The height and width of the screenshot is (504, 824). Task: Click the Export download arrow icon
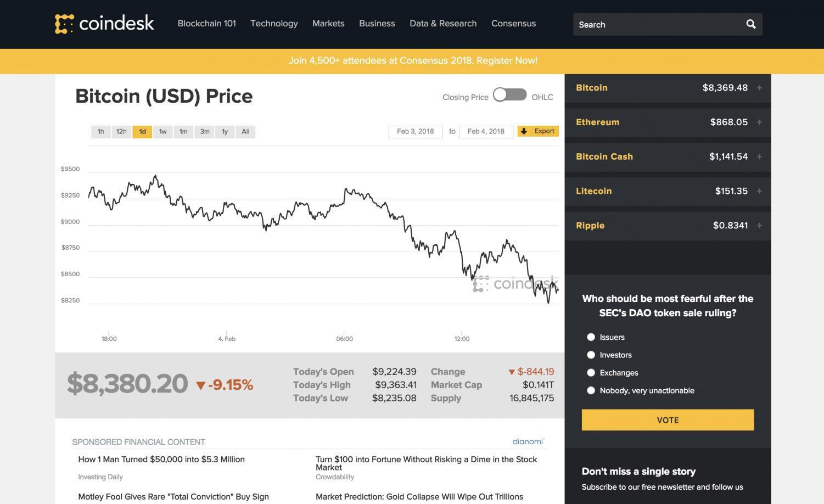click(524, 131)
